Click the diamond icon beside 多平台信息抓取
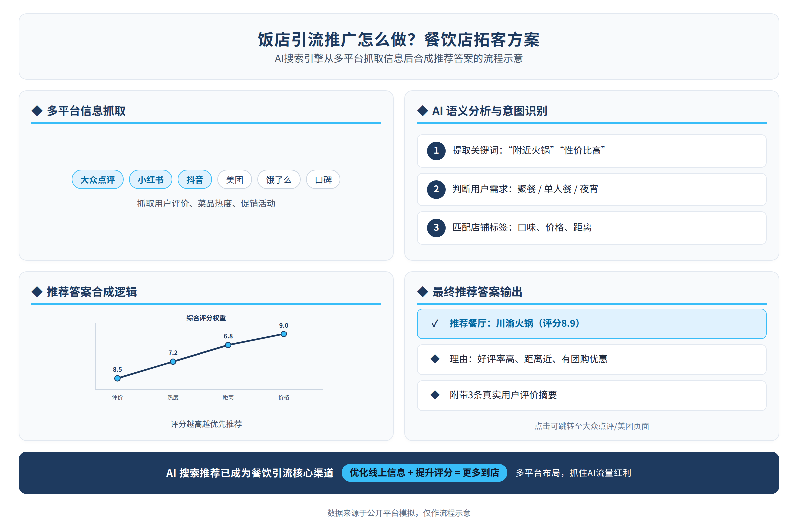798x532 pixels. click(x=37, y=111)
